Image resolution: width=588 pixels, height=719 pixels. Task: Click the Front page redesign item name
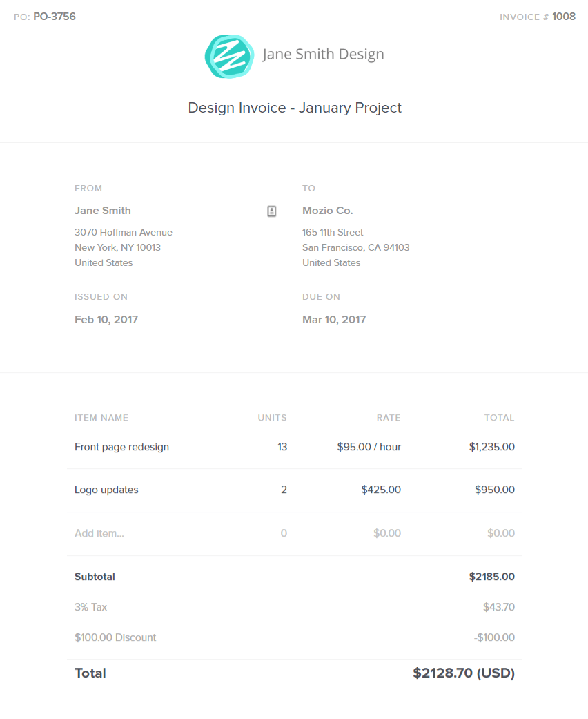pyautogui.click(x=121, y=447)
